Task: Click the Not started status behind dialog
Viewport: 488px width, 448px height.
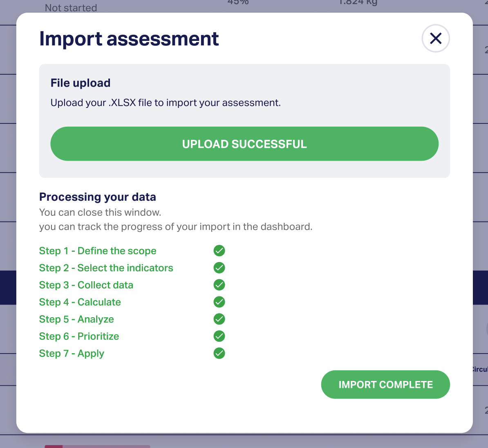Action: click(71, 8)
